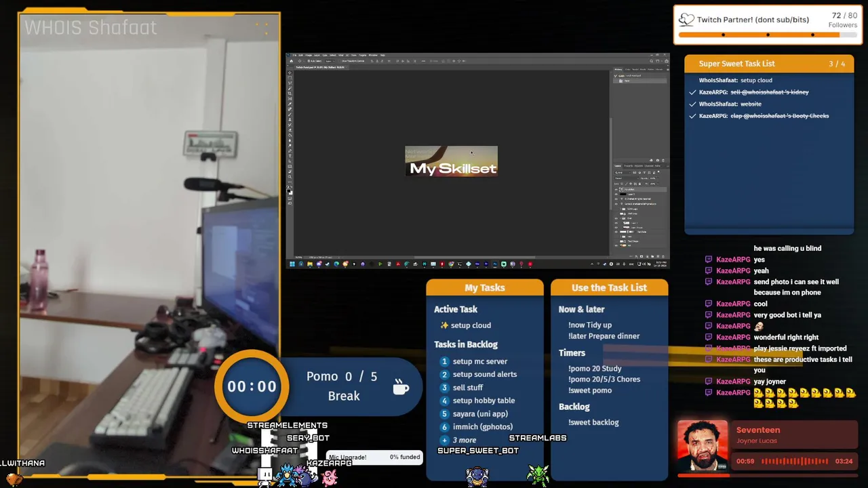Open Chrome from the taskbar
Image resolution: width=868 pixels, height=488 pixels.
coord(451,264)
